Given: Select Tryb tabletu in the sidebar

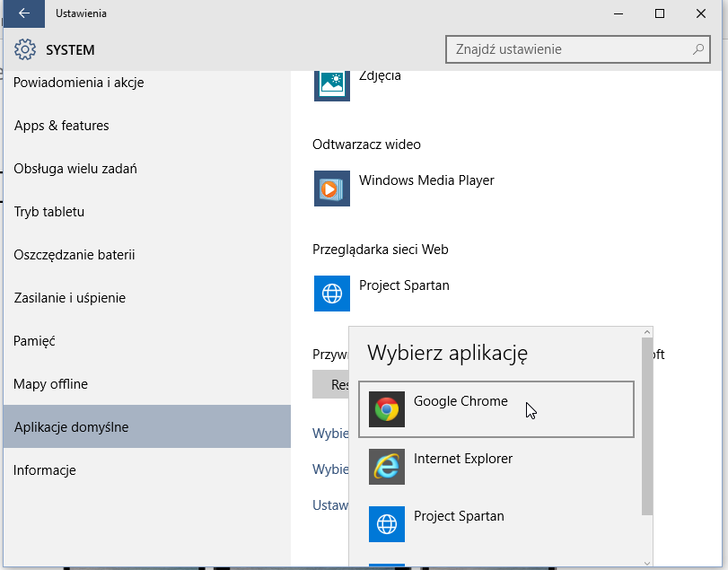Looking at the screenshot, I should click(x=146, y=212).
